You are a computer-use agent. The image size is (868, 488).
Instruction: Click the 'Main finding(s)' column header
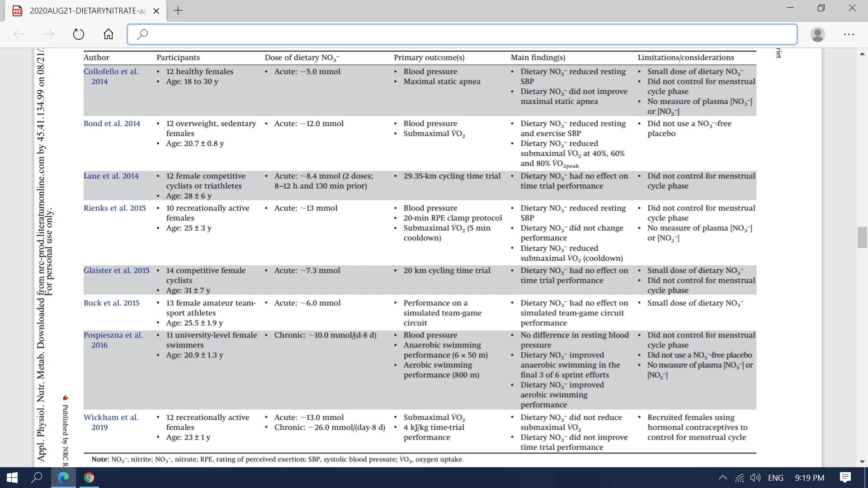point(538,57)
